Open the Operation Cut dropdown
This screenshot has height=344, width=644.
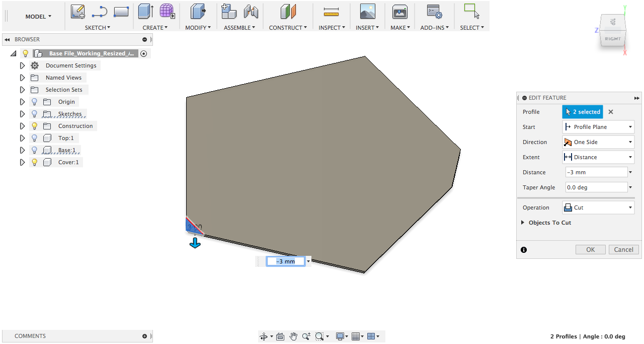(x=598, y=208)
